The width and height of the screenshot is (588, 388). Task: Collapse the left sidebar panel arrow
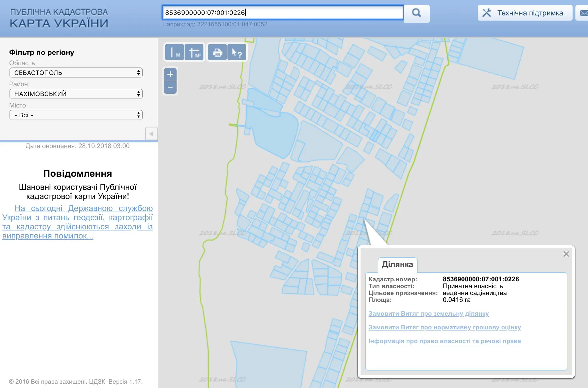tap(151, 134)
